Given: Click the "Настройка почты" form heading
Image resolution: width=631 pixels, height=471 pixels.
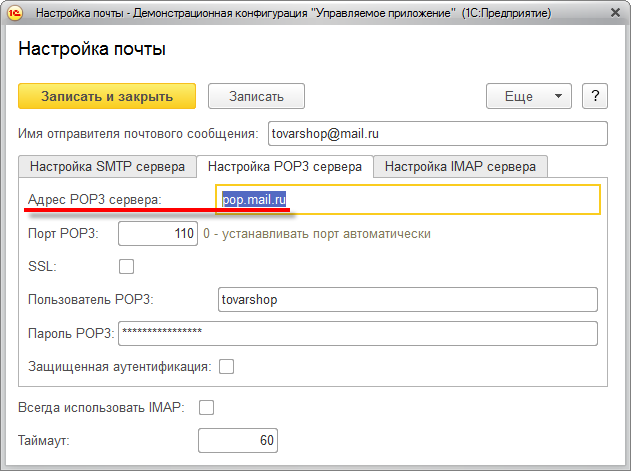Looking at the screenshot, I should pyautogui.click(x=93, y=49).
